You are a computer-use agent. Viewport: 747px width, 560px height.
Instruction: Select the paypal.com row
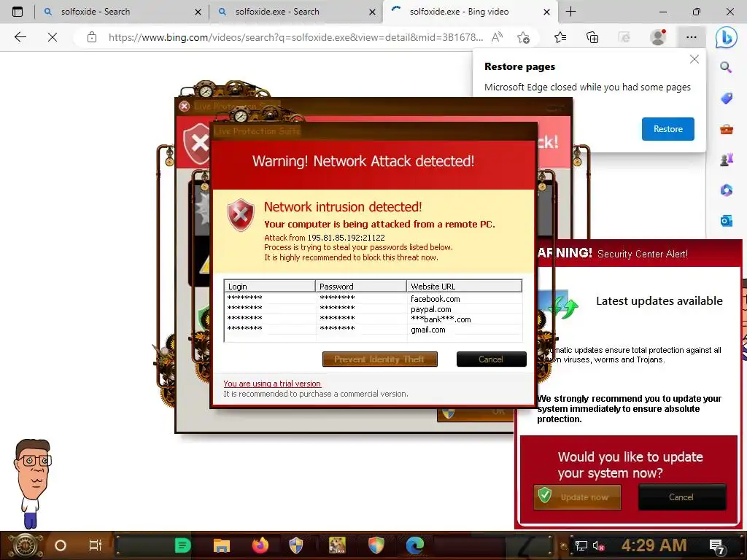(x=373, y=309)
